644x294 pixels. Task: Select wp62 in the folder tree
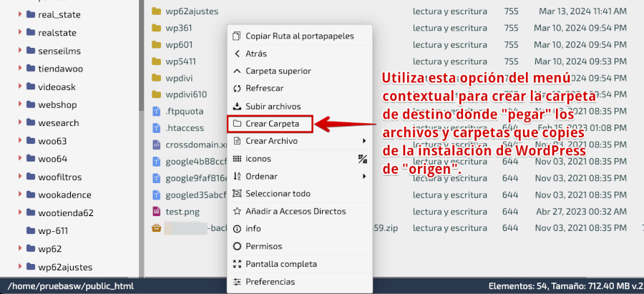49,249
